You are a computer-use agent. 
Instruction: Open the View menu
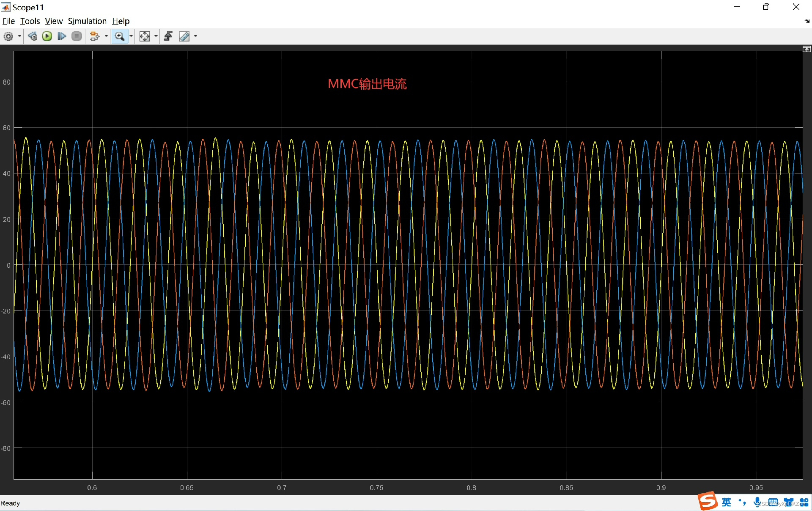[54, 21]
